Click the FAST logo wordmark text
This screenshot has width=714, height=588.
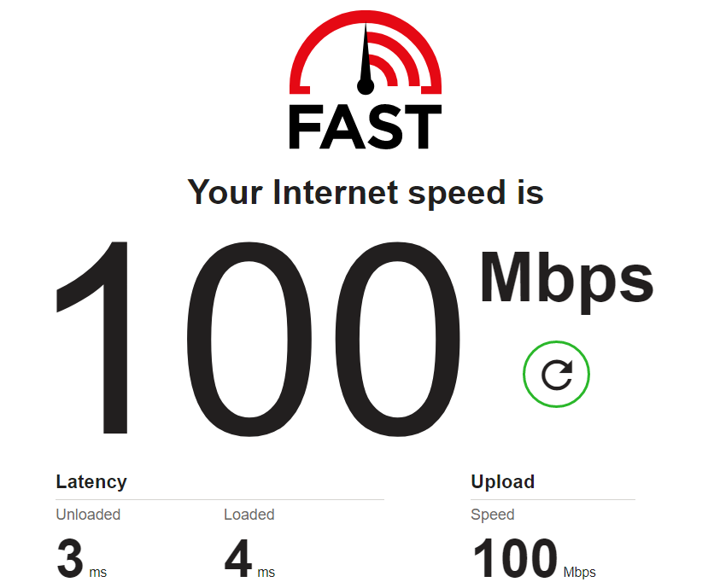[x=366, y=127]
